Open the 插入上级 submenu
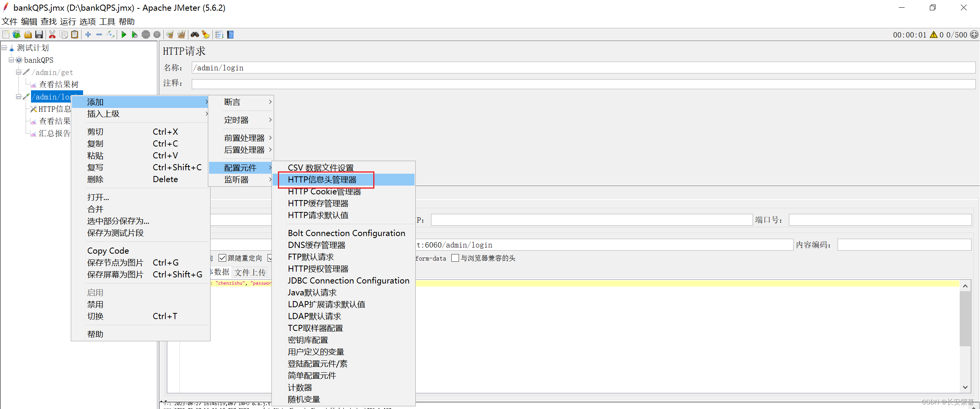The height and width of the screenshot is (409, 980). 140,114
